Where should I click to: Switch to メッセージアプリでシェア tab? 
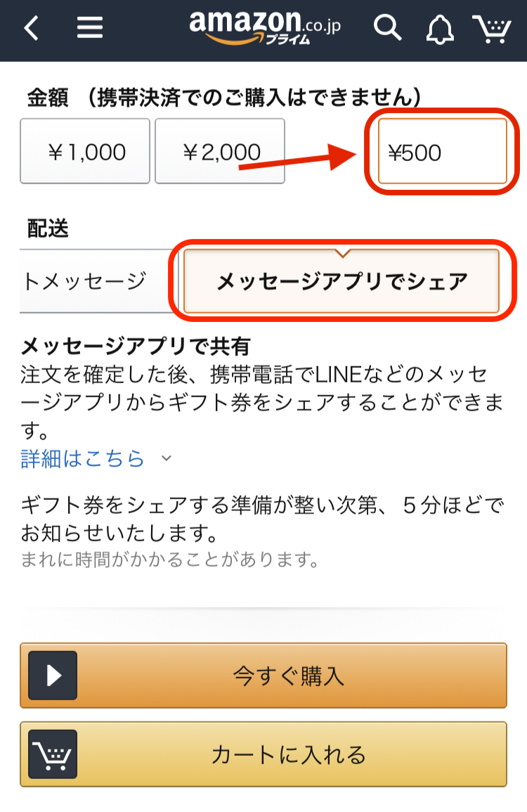click(341, 281)
